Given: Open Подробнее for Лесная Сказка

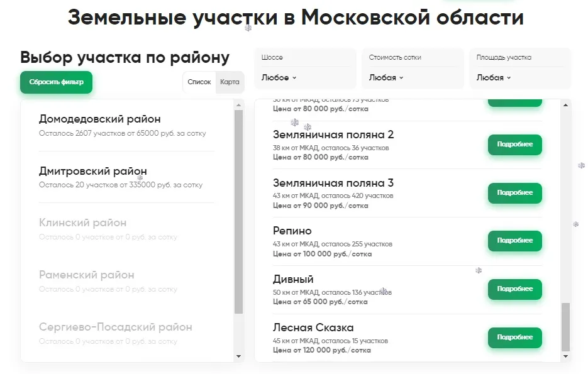Looking at the screenshot, I should 514,338.
